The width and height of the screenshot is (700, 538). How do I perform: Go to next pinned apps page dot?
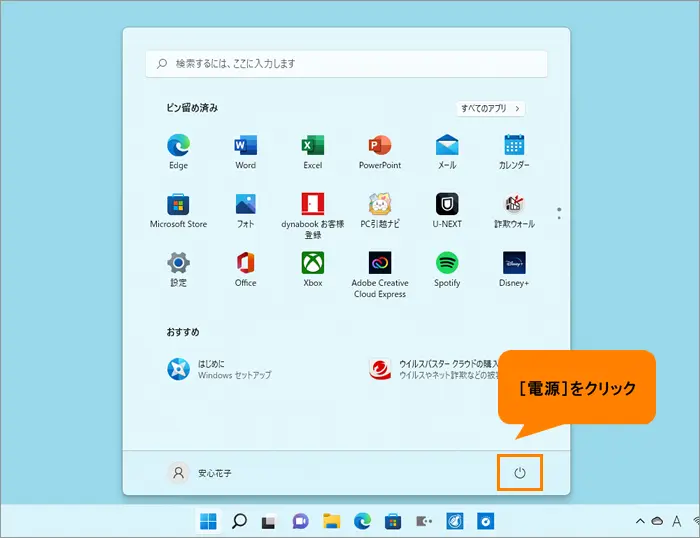559,218
